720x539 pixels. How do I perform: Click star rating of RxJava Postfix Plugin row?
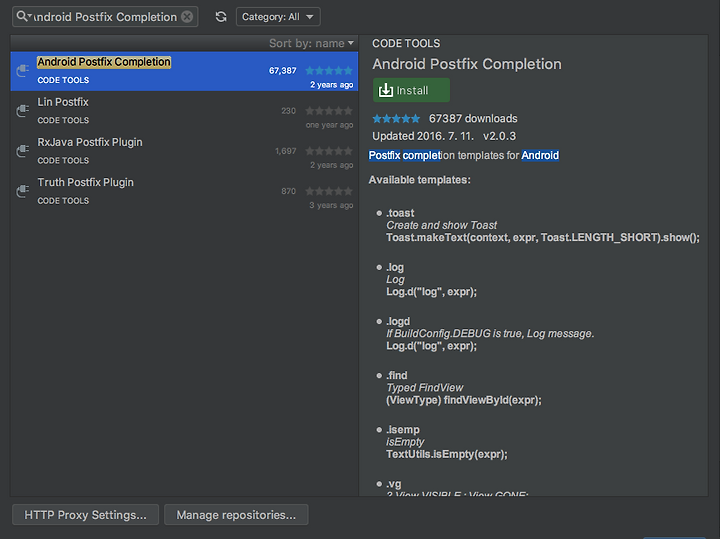pyautogui.click(x=329, y=151)
